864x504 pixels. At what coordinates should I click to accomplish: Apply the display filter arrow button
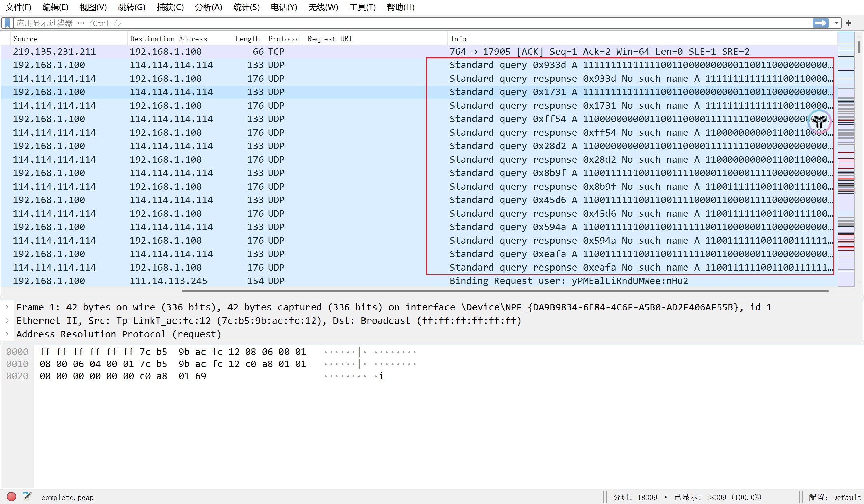[x=820, y=23]
